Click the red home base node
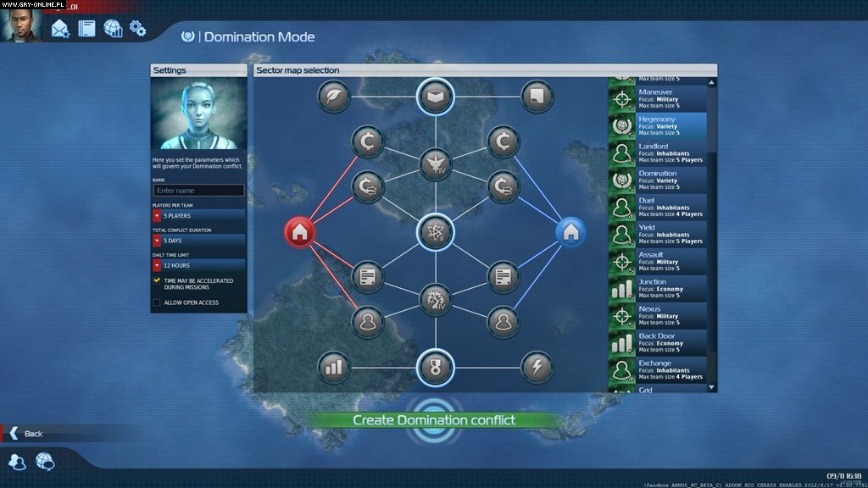 point(301,231)
